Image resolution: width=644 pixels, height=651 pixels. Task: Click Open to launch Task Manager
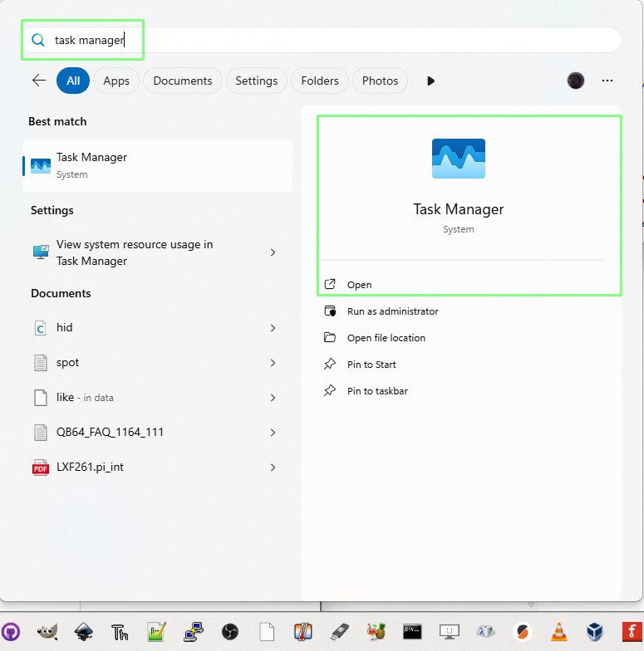[x=359, y=285]
